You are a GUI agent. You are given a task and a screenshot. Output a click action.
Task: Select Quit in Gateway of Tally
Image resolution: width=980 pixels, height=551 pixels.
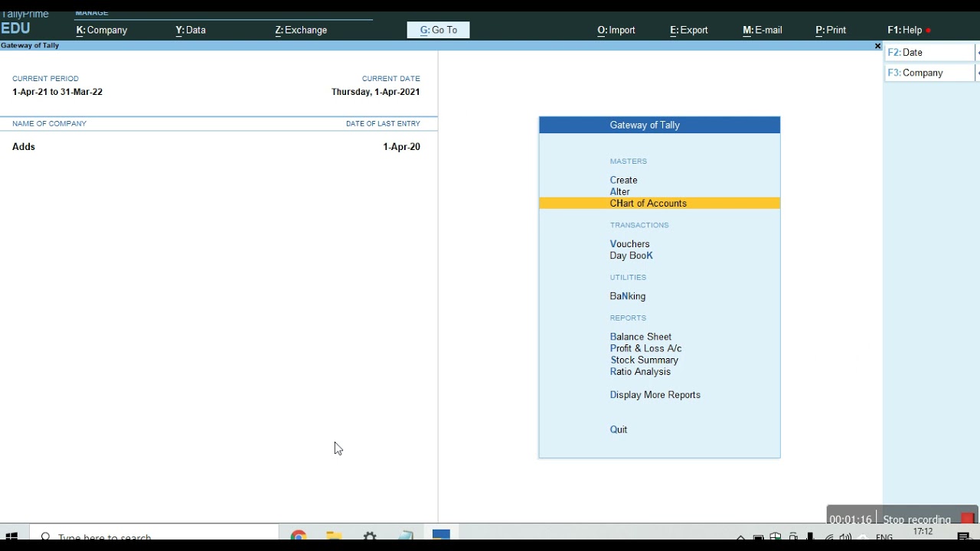619,430
